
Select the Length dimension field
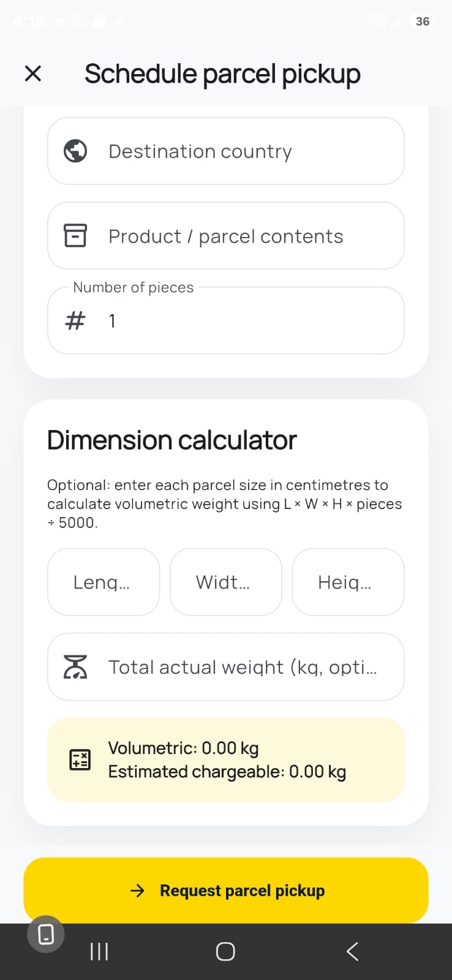[104, 582]
